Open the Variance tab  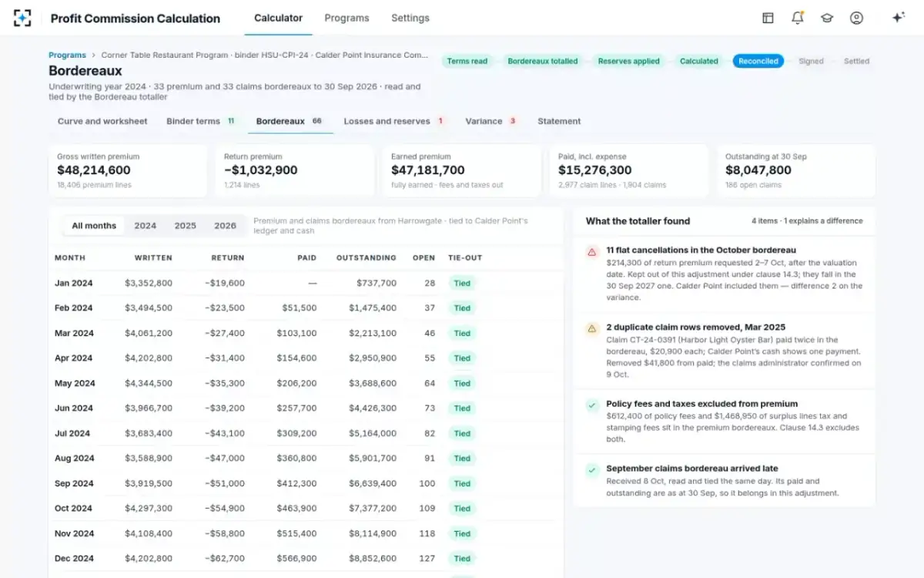pos(490,121)
